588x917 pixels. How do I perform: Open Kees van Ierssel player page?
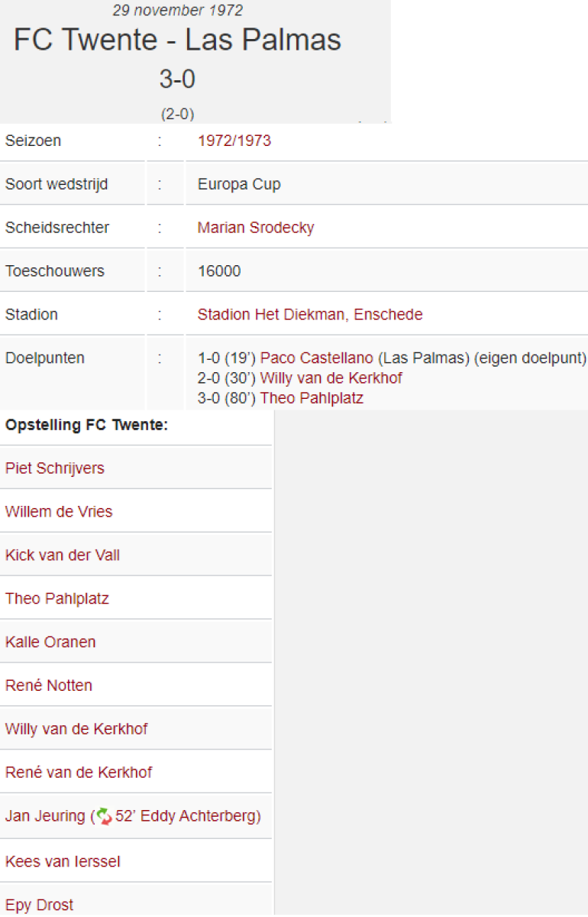(x=63, y=862)
